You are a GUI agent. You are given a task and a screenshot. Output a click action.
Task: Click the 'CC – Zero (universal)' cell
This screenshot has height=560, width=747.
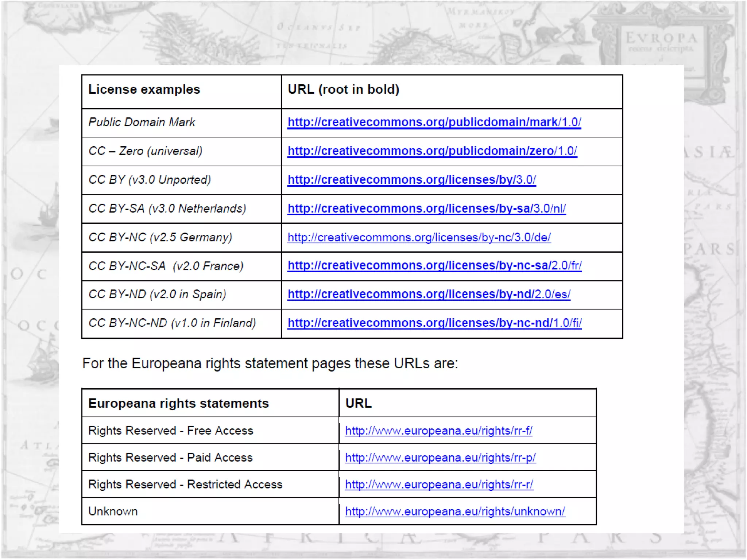145,151
